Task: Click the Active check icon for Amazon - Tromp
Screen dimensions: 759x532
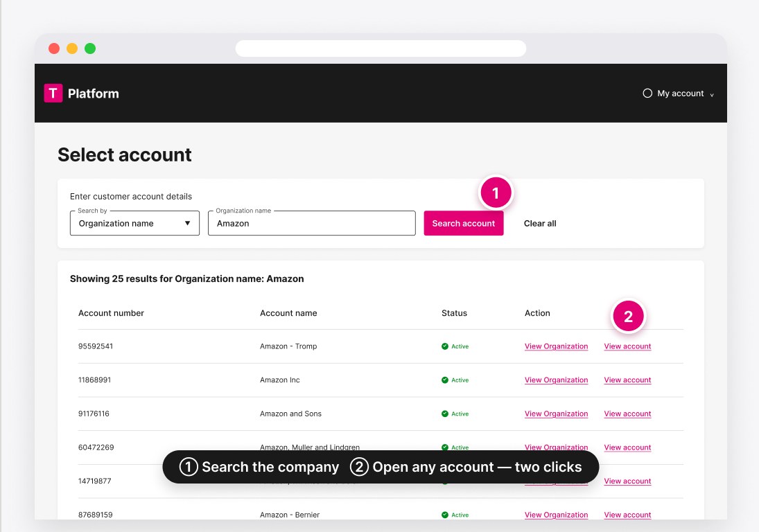Action: pyautogui.click(x=445, y=346)
